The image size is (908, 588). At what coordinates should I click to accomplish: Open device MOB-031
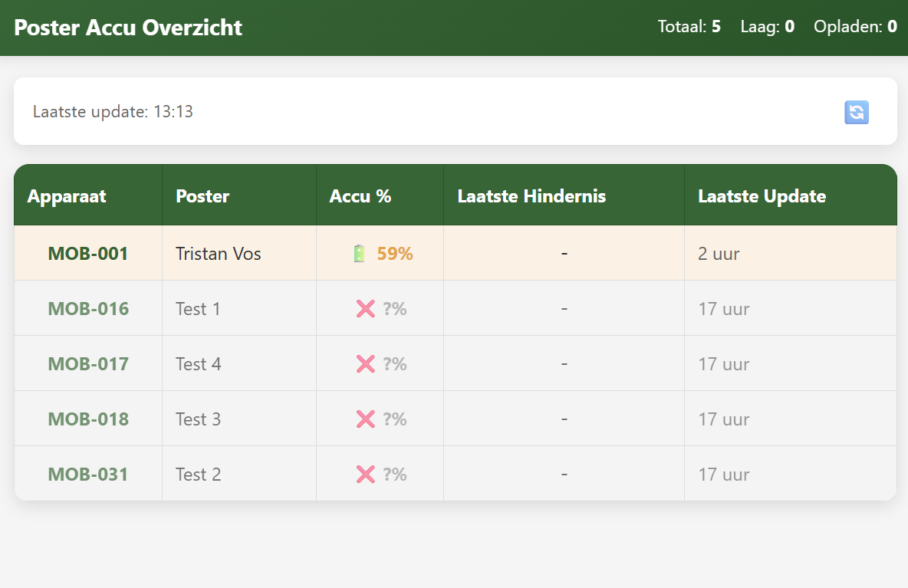pos(88,475)
